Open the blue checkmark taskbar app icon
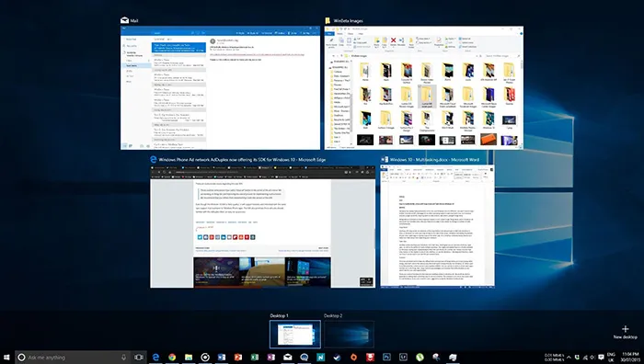Viewport: 644px width, 364px height. (x=338, y=357)
